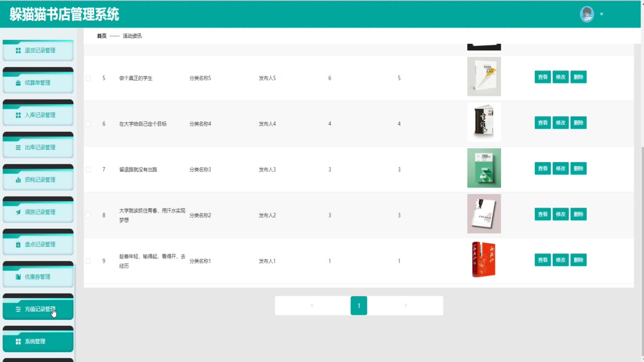This screenshot has height=362, width=644.
Task: Click the user avatar icon in the header
Action: pyautogui.click(x=587, y=14)
